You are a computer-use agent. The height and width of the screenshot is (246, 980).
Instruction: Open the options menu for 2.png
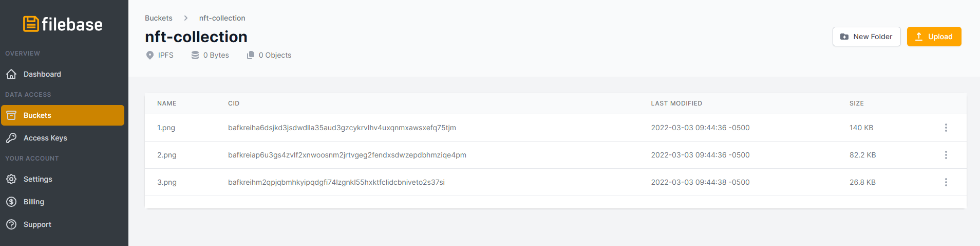pos(946,155)
